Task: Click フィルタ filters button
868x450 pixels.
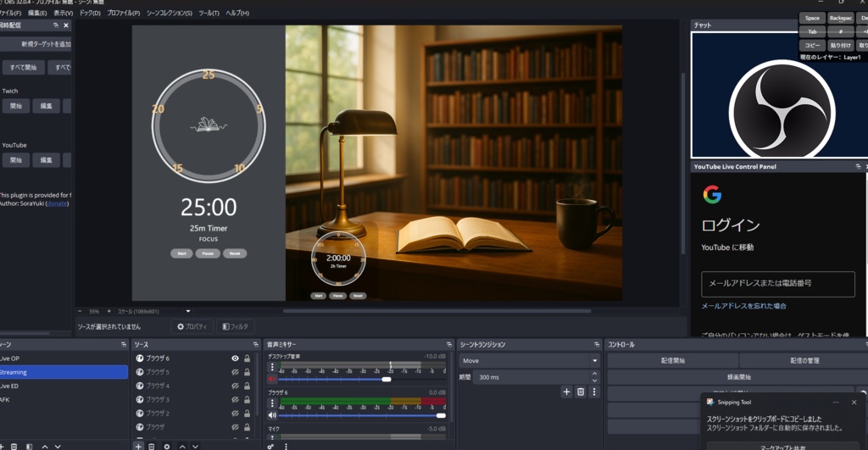Action: pos(236,326)
